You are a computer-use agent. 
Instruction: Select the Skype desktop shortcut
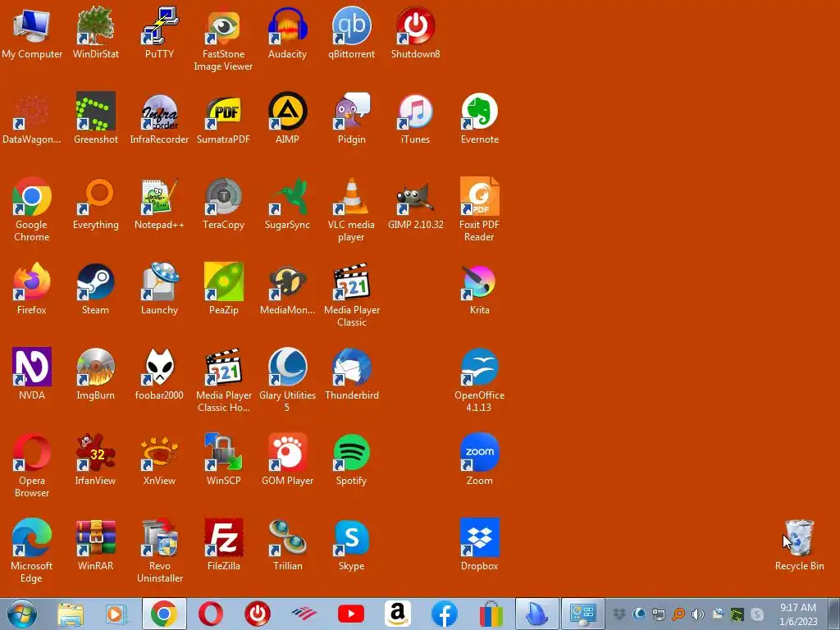(x=351, y=536)
